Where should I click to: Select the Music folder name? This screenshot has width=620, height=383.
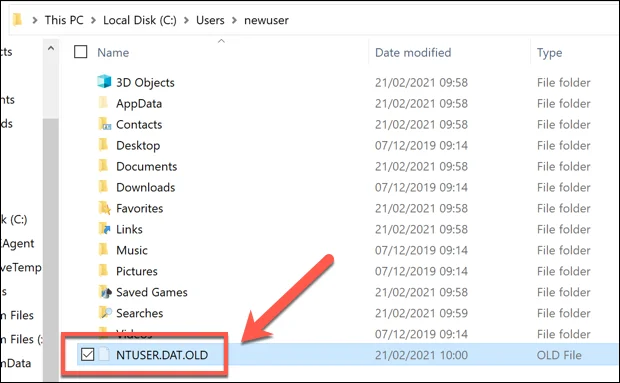coord(132,250)
